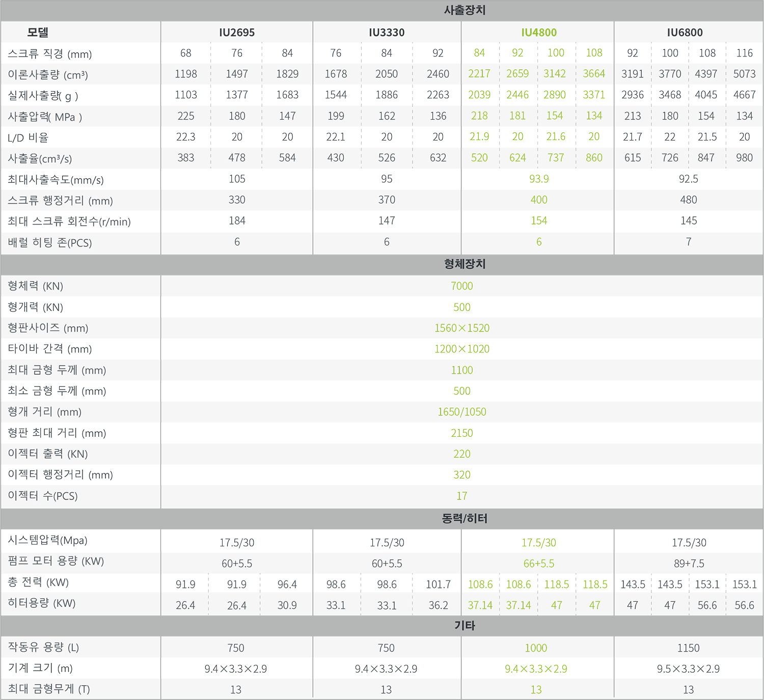
Task: Select the IU3330 model column header
Action: coord(387,33)
